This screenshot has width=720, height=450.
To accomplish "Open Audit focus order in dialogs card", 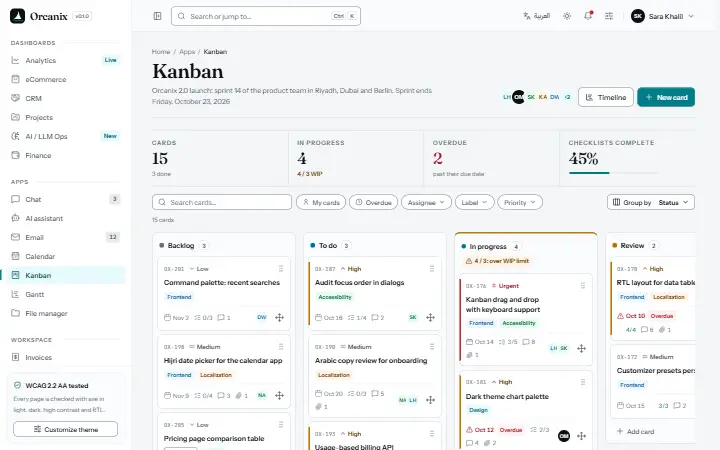I will point(360,282).
